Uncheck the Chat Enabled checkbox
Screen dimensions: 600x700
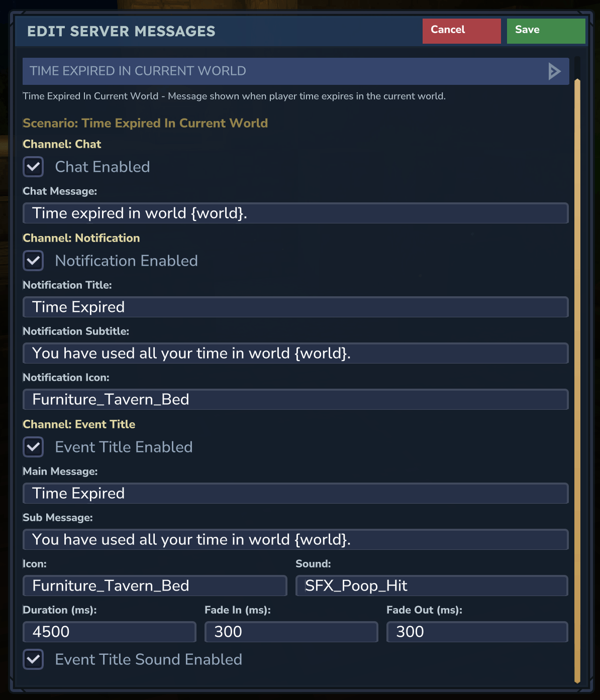tap(34, 167)
